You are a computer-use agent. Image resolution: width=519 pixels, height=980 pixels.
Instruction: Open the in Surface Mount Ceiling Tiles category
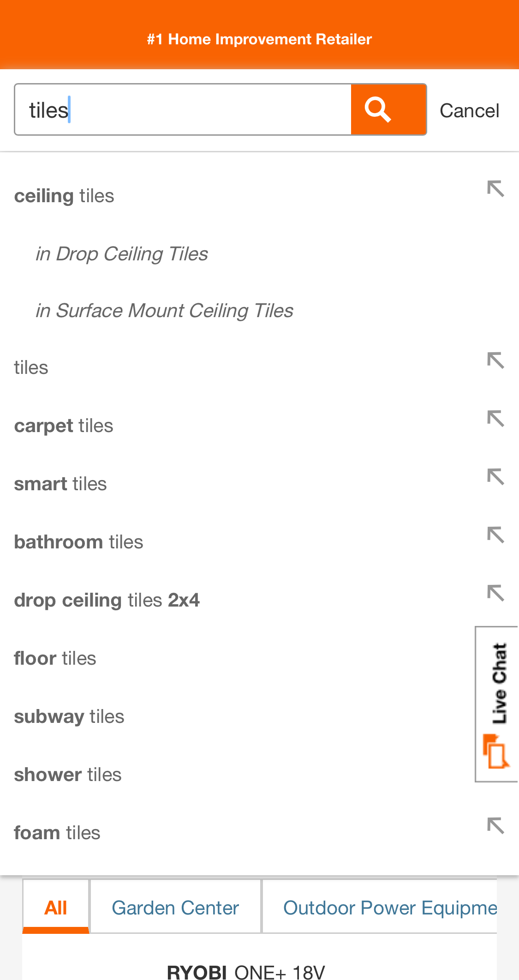165,310
